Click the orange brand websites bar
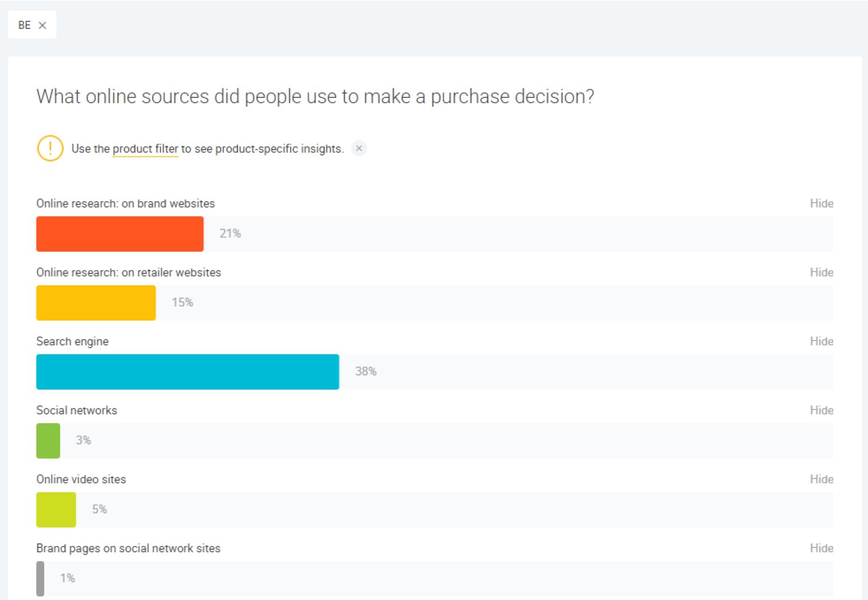Screen dimensions: 868x600 coord(120,234)
